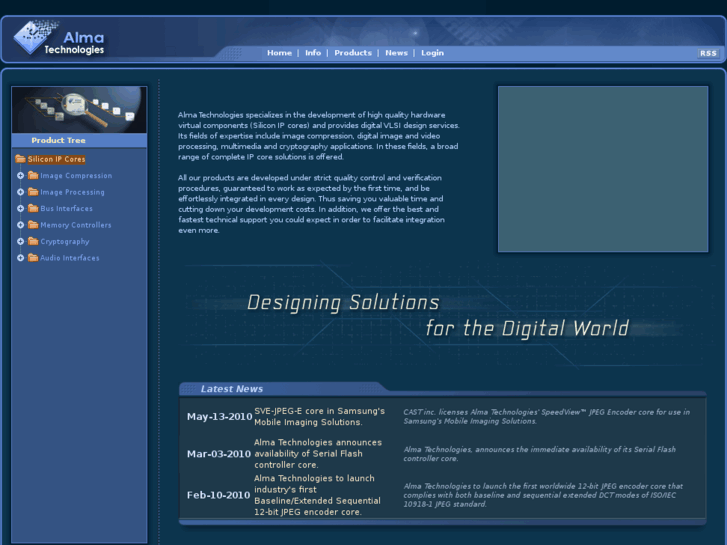Click the CAST Inc. licenses news summary
The width and height of the screenshot is (727, 545).
547,417
